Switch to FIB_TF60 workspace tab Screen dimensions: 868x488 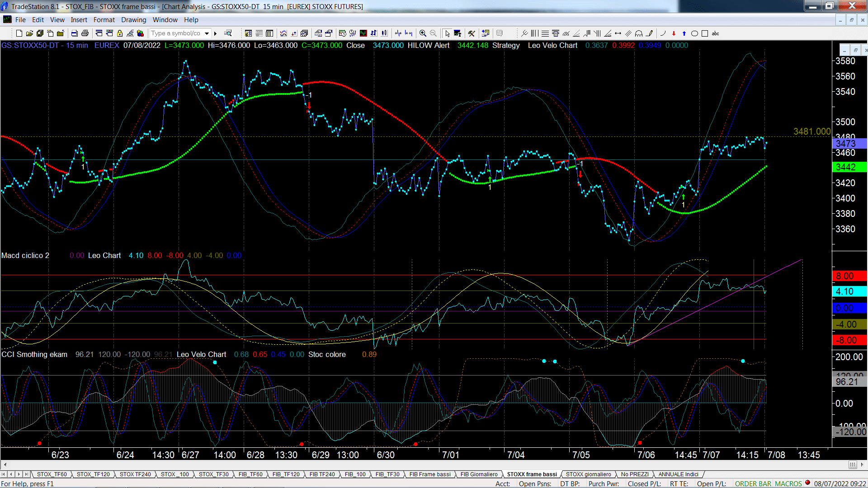[x=250, y=474]
